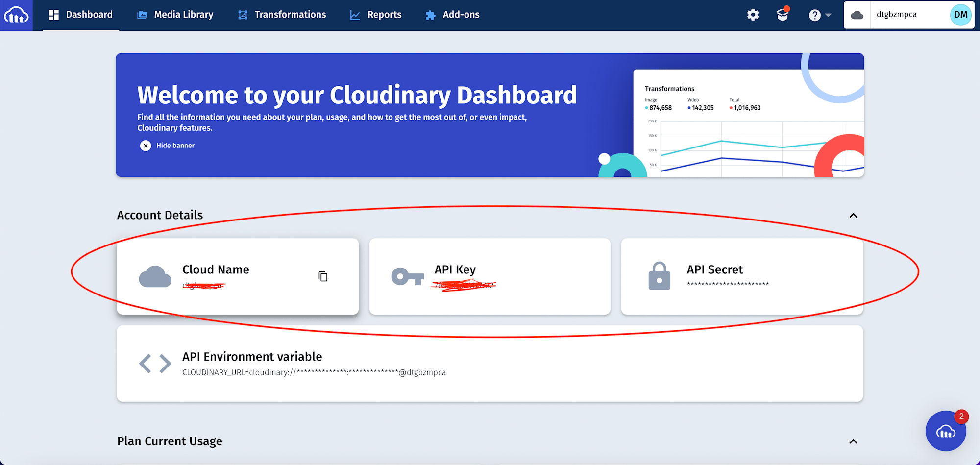Click the API Environment variable heading
Screen dimensions: 980x465
(252, 357)
